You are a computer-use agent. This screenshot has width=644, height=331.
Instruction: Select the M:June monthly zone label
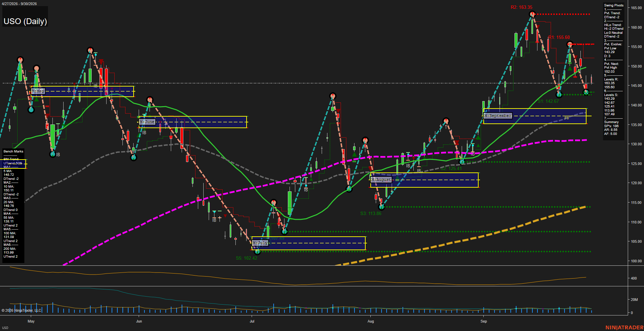coord(147,122)
